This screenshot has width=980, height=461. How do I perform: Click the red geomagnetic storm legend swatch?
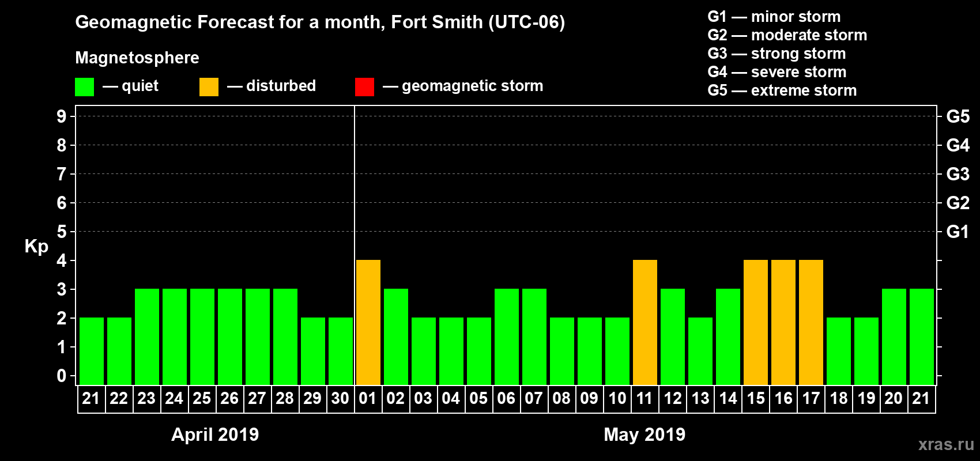coord(364,87)
